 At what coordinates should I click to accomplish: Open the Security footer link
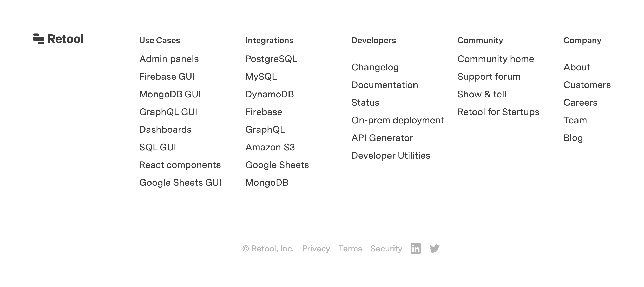386,249
